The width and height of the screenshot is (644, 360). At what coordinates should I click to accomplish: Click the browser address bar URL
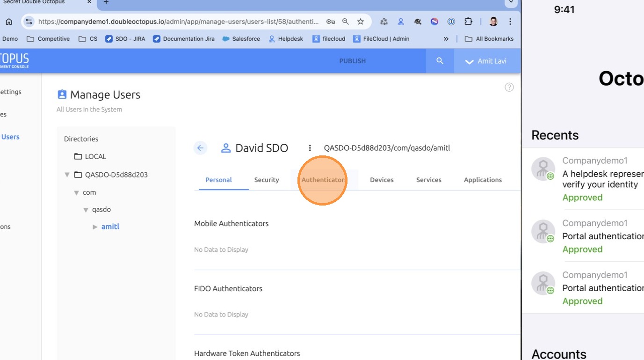tap(178, 22)
